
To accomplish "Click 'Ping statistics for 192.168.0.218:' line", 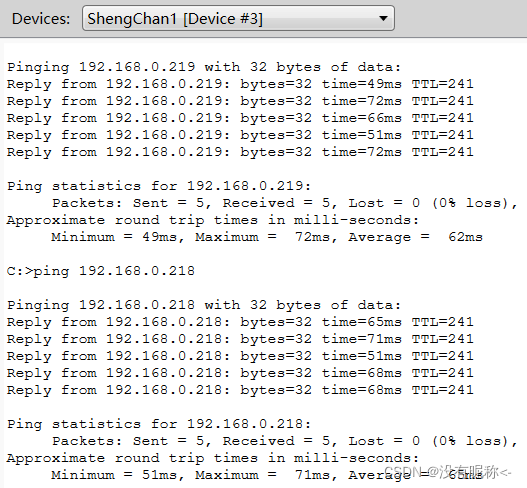I will coord(159,424).
